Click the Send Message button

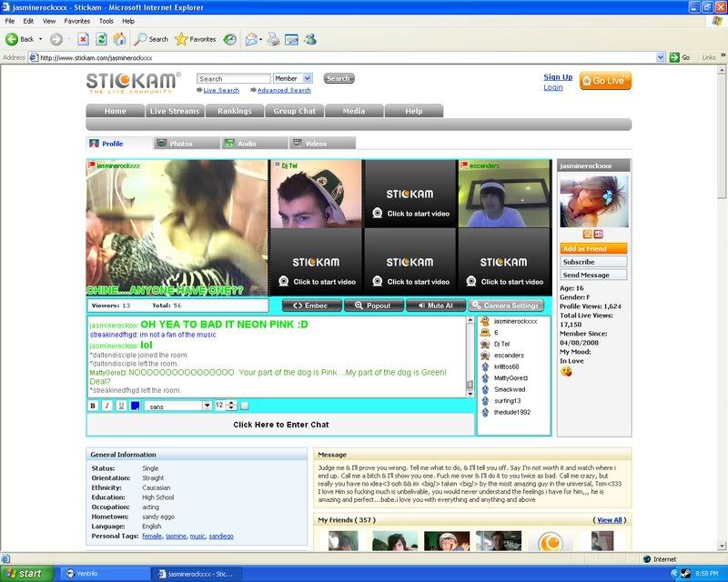pyautogui.click(x=593, y=275)
